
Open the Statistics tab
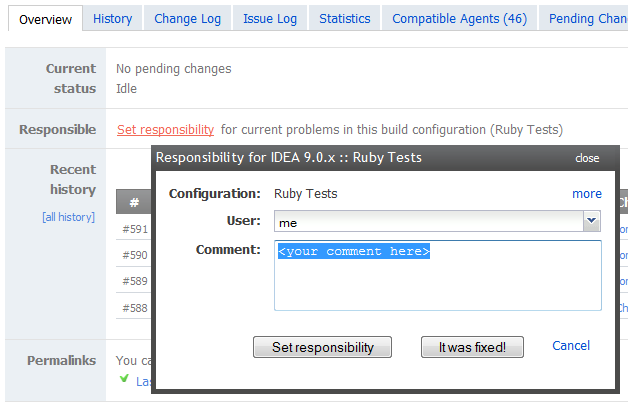(345, 18)
